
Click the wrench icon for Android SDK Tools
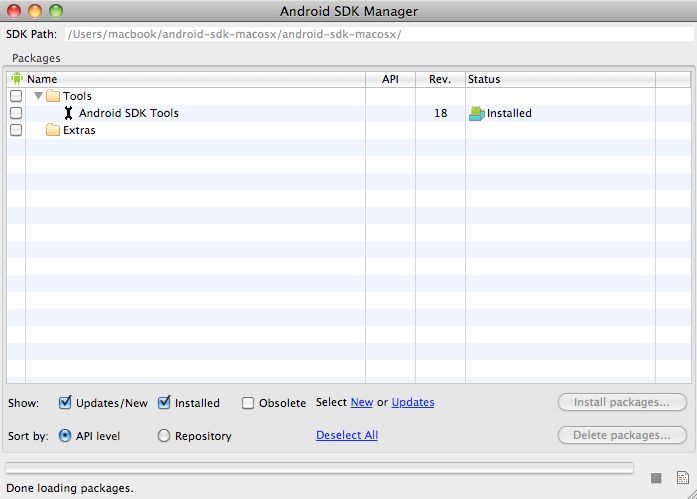coord(68,113)
